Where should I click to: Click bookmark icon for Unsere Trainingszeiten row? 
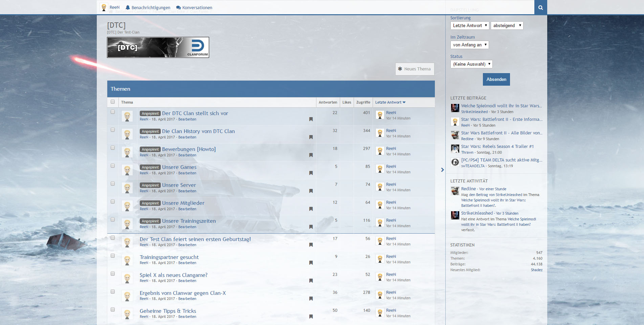[x=311, y=227]
